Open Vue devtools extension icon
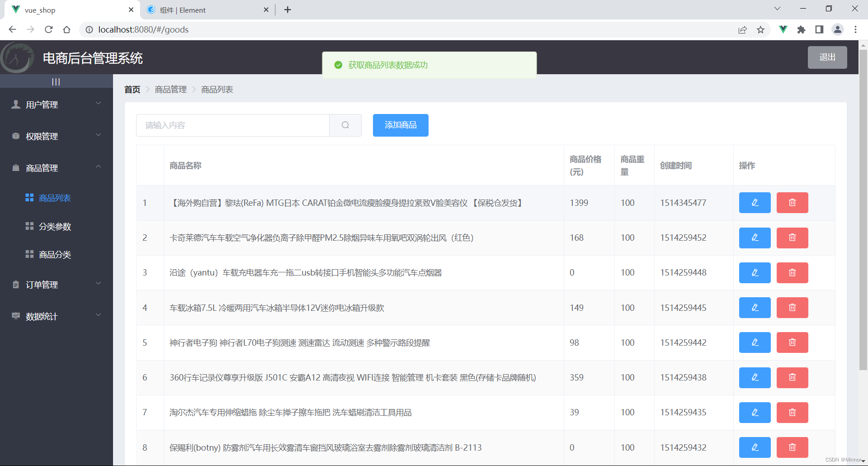This screenshot has width=868, height=466. coord(783,29)
